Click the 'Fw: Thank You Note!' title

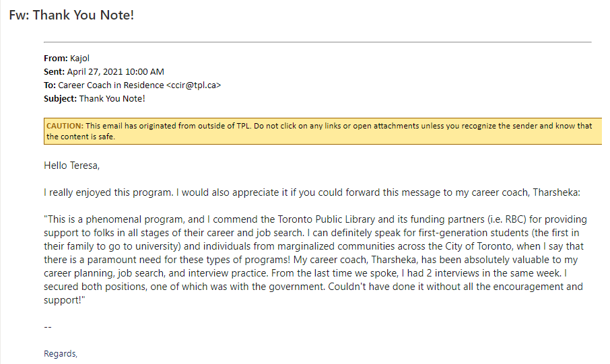point(71,15)
